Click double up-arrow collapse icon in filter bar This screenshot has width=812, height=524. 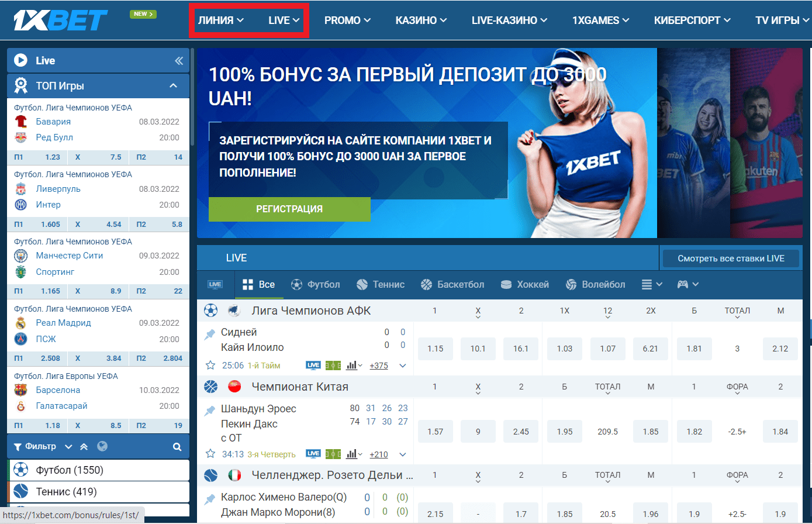click(84, 447)
